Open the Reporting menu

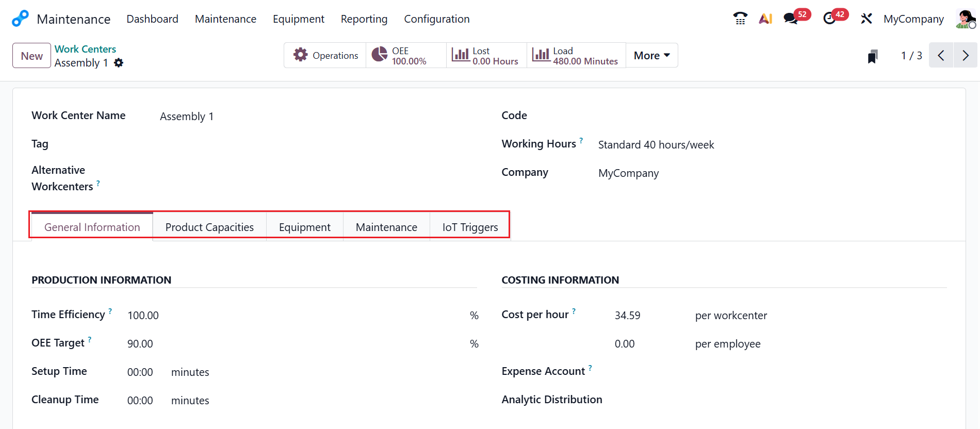click(364, 19)
